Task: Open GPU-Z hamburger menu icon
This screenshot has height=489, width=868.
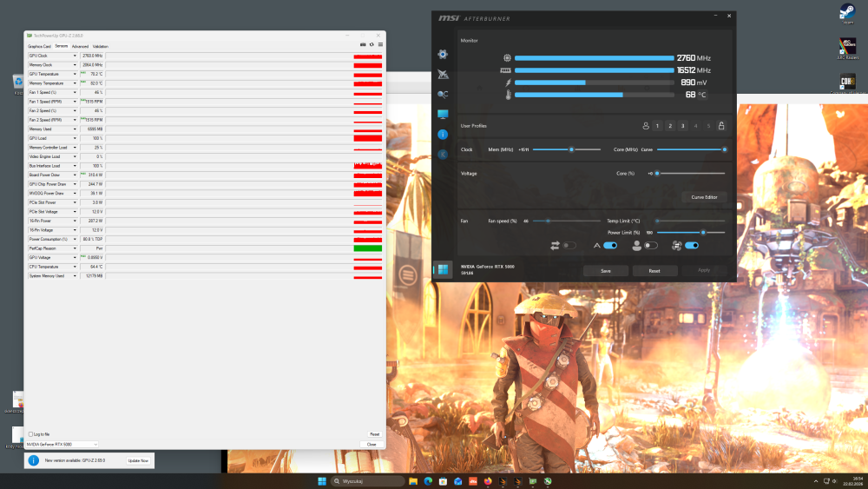Action: (x=380, y=45)
